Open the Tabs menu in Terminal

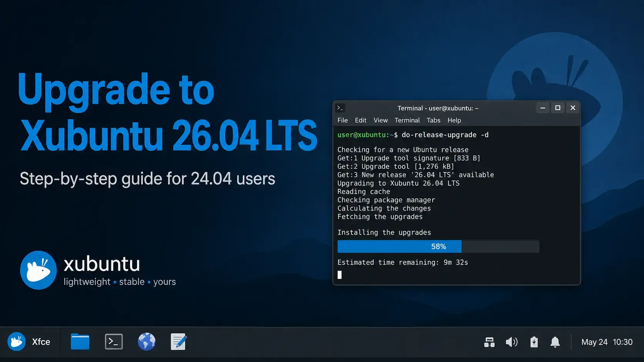point(433,120)
